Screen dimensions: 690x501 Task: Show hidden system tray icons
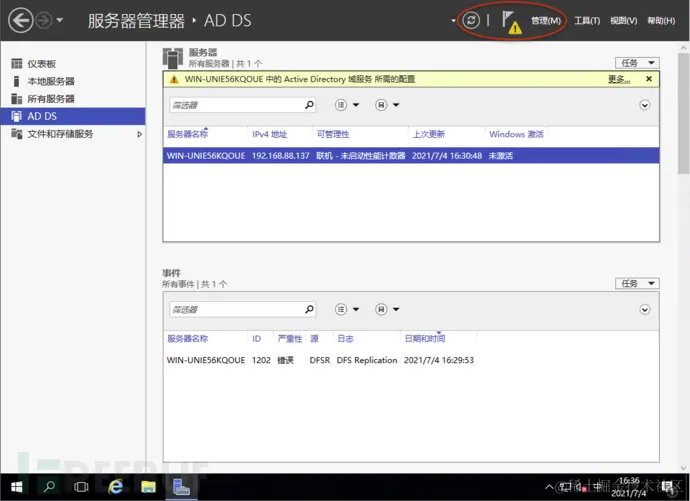[x=549, y=487]
